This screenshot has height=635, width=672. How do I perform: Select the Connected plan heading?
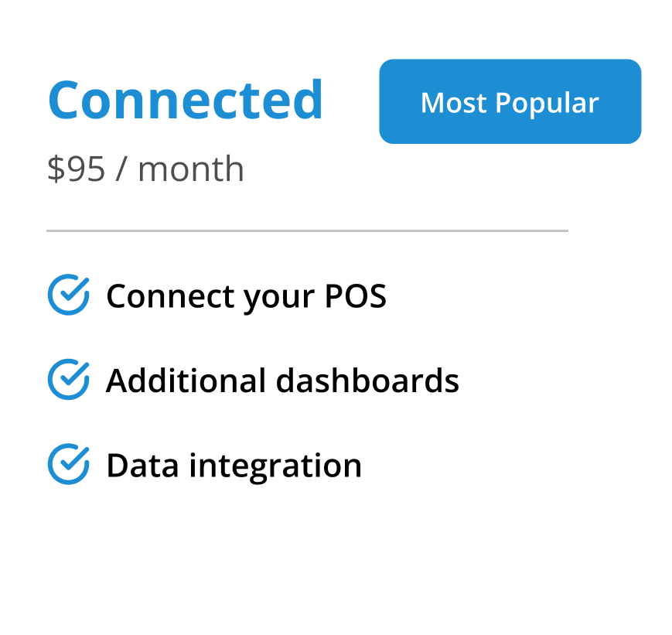pyautogui.click(x=186, y=101)
